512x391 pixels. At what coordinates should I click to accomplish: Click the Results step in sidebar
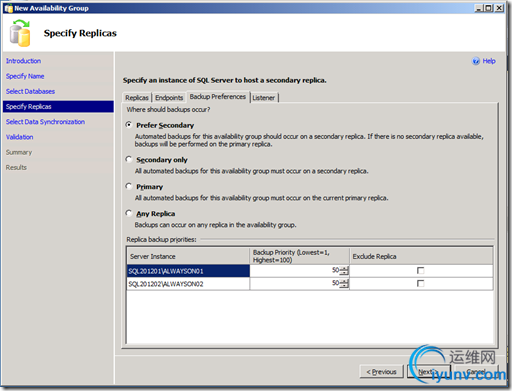click(16, 167)
